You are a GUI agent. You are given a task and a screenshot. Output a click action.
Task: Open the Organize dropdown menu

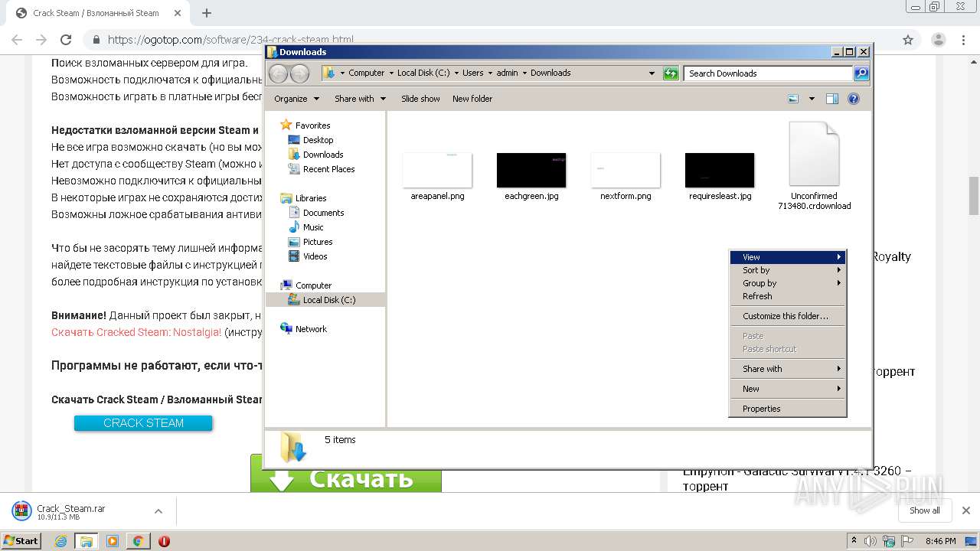point(296,99)
